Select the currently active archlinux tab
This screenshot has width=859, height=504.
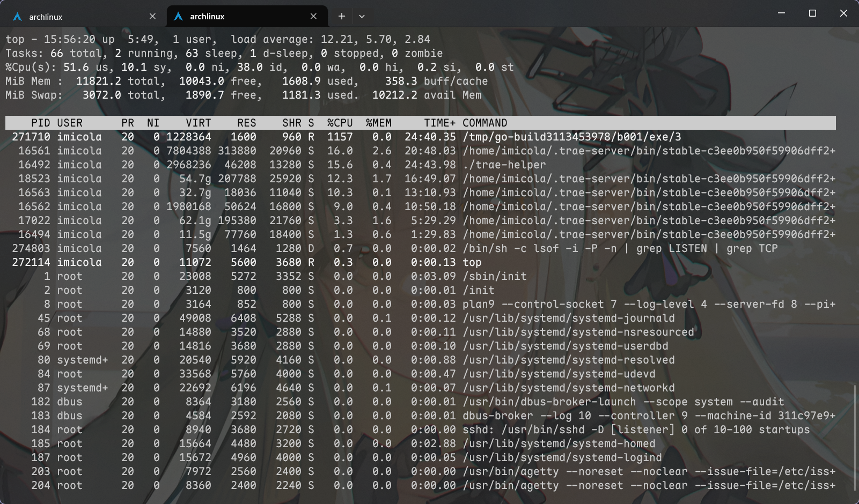tap(241, 17)
